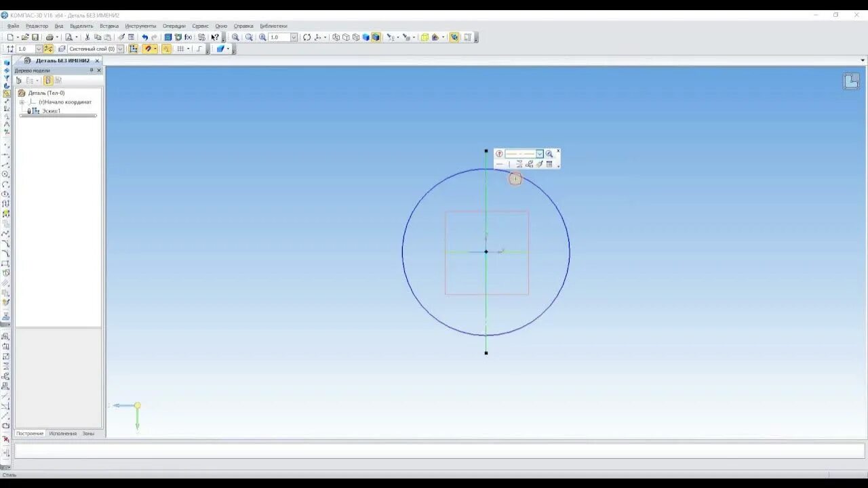Click the Print icon in the toolbar
Image resolution: width=868 pixels, height=488 pixels.
pyautogui.click(x=49, y=37)
